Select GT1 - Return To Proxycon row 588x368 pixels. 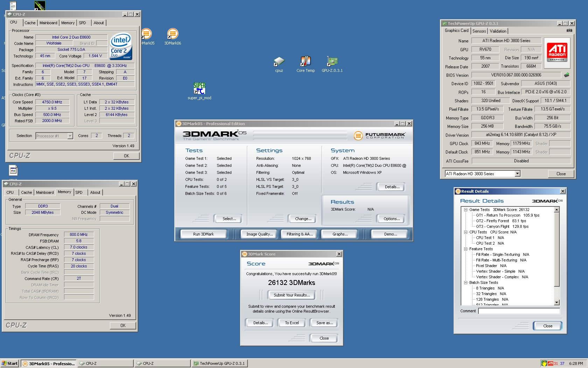pyautogui.click(x=507, y=215)
